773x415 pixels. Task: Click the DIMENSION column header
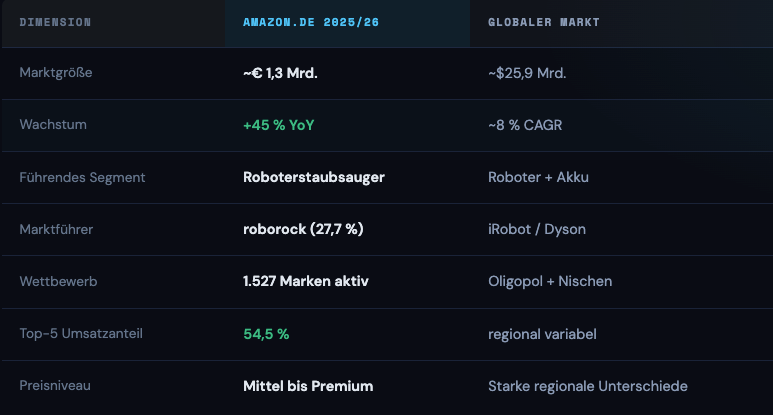point(55,22)
